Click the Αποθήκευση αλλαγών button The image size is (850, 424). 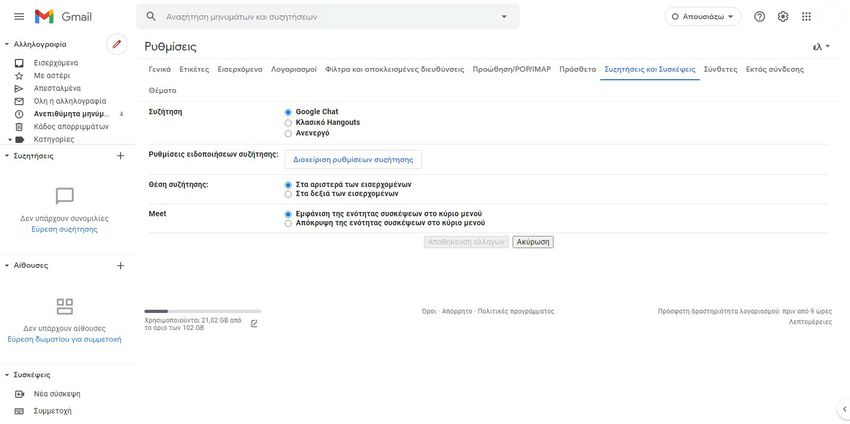pos(466,242)
